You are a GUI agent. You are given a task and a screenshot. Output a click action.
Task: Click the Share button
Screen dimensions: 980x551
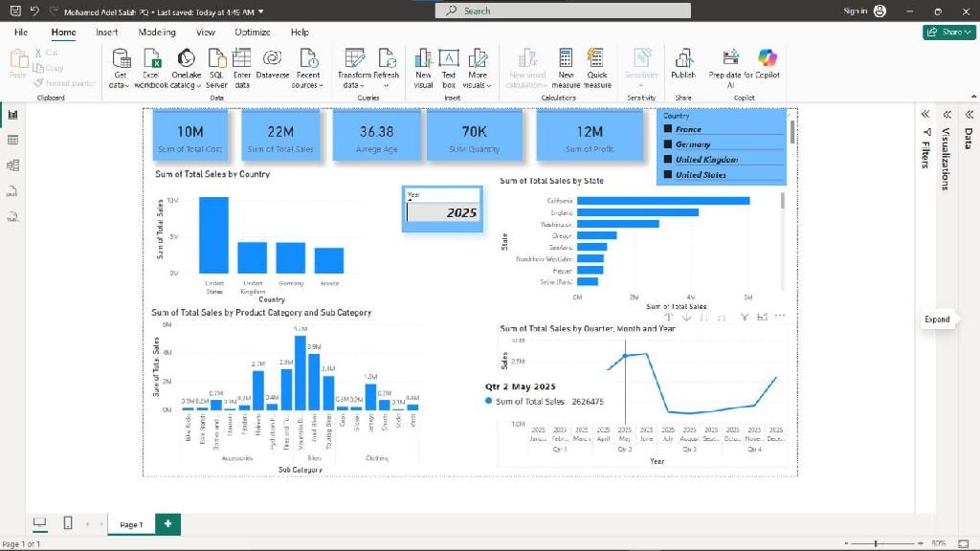[x=948, y=32]
